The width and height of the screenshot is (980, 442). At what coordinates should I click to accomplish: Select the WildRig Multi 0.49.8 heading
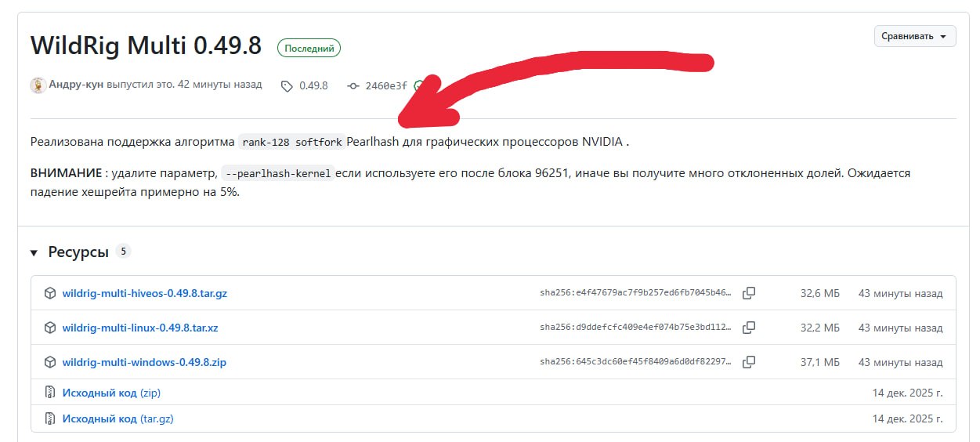146,45
